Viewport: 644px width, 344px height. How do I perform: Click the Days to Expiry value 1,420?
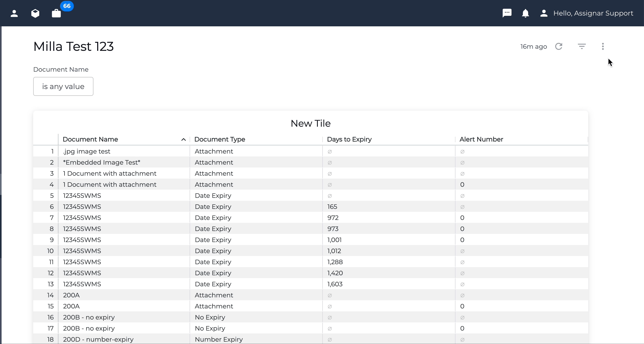(335, 273)
